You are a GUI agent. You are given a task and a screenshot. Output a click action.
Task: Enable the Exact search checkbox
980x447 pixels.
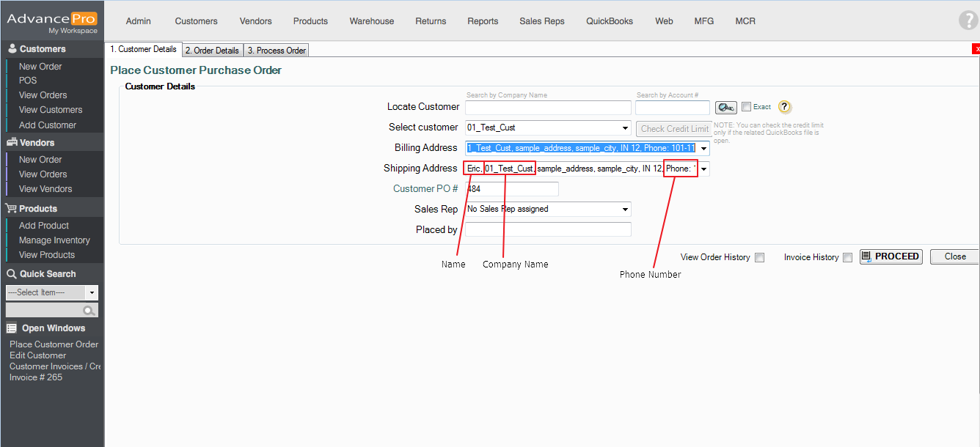(x=747, y=107)
